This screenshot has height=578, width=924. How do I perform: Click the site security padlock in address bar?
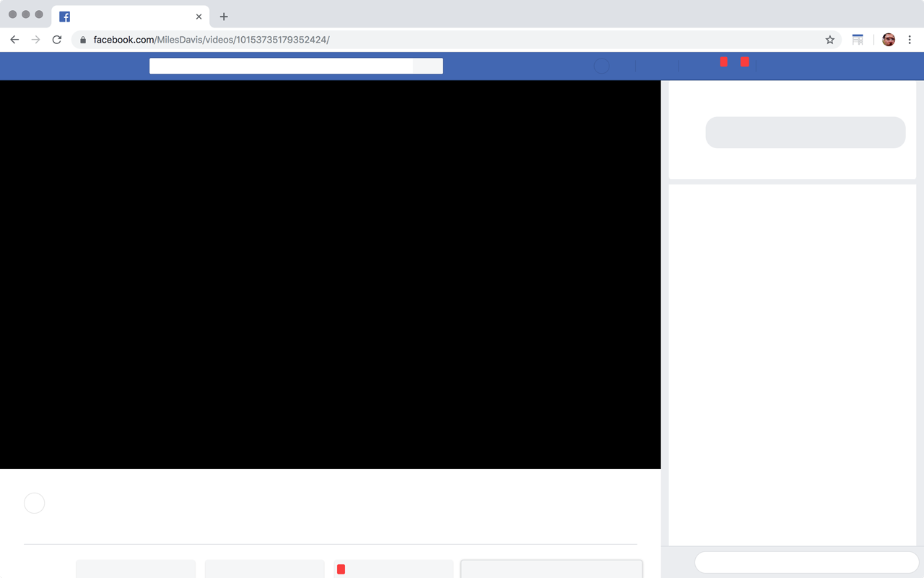(82, 40)
